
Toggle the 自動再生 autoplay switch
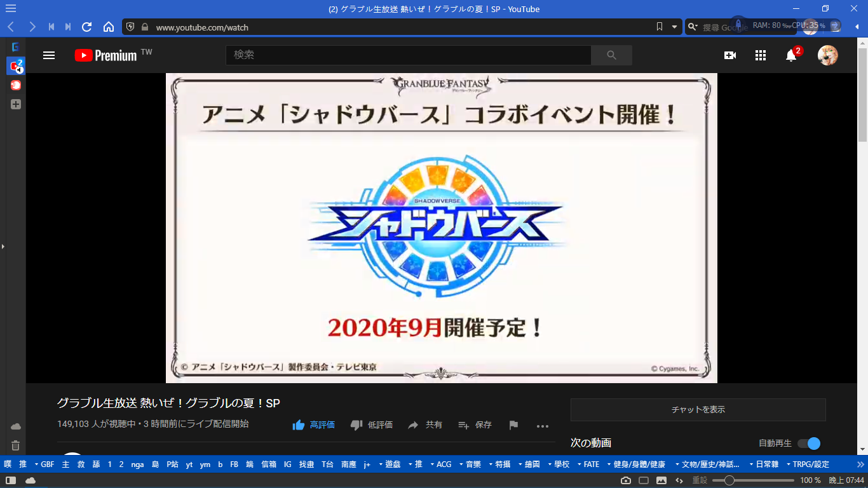pos(809,444)
